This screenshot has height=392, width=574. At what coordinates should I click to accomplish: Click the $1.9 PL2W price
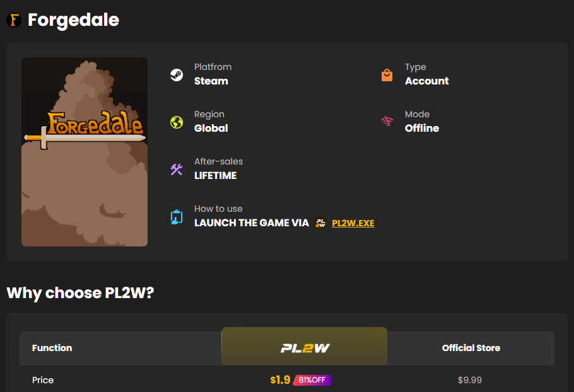tap(280, 380)
